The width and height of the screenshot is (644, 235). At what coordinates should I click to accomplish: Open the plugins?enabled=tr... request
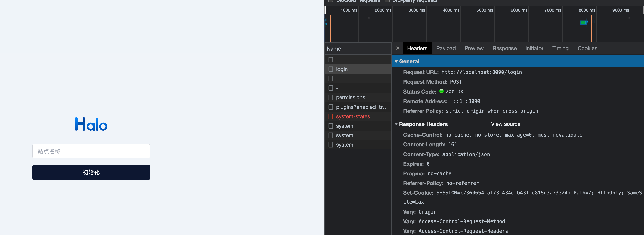(x=362, y=107)
